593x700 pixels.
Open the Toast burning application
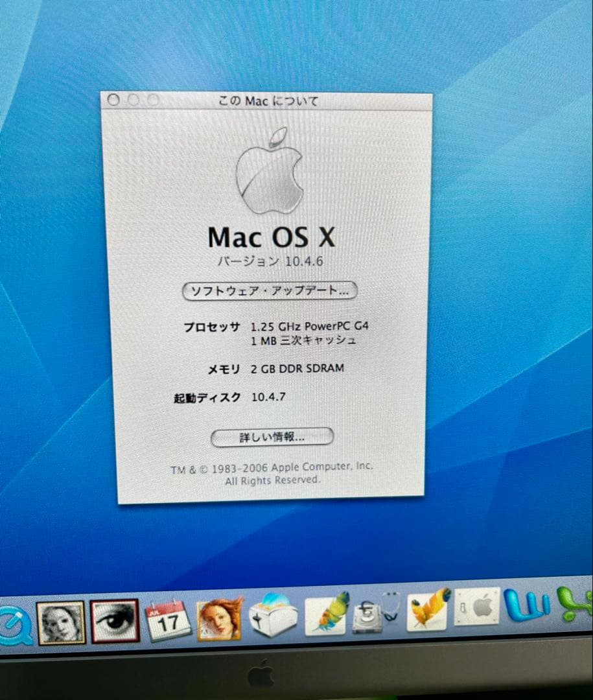[272, 617]
